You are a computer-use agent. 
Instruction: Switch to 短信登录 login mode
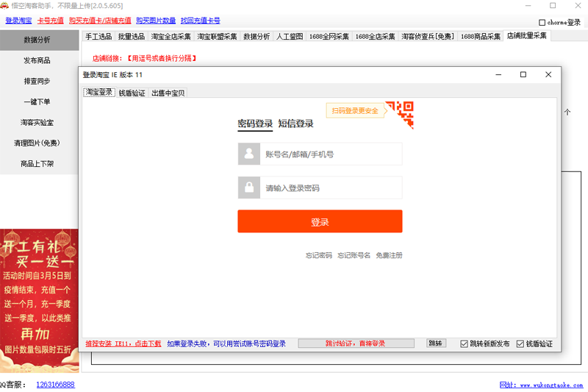[295, 124]
